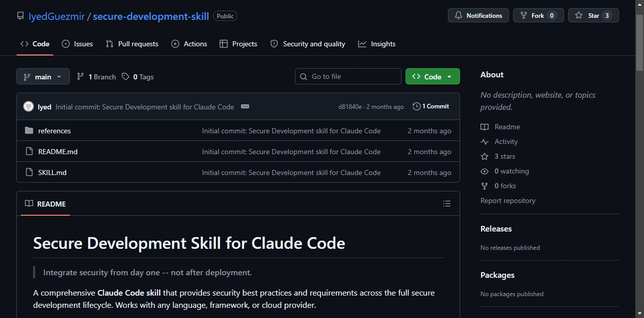The width and height of the screenshot is (644, 318).
Task: Click the folder icon beside references
Action: (x=29, y=131)
